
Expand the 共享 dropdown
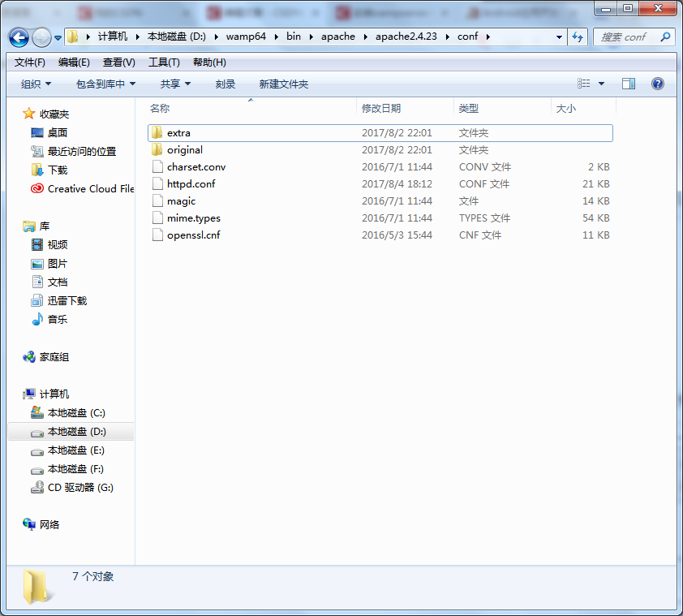coord(175,84)
